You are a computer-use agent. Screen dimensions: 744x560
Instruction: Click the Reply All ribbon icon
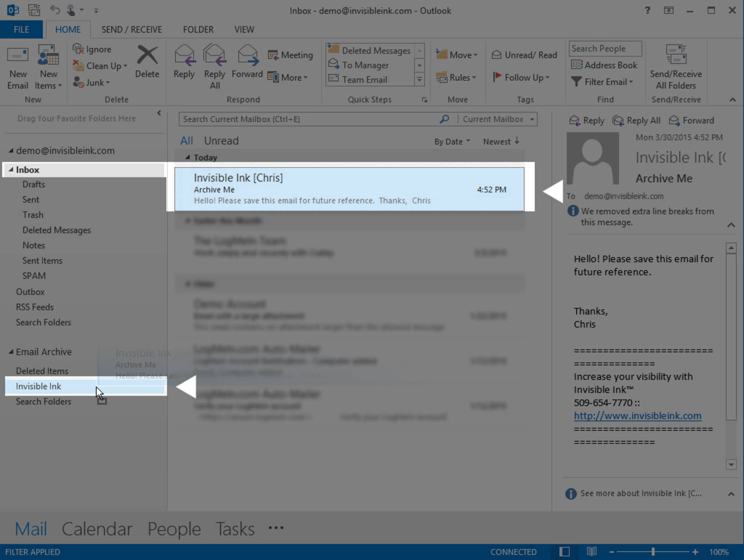point(215,56)
